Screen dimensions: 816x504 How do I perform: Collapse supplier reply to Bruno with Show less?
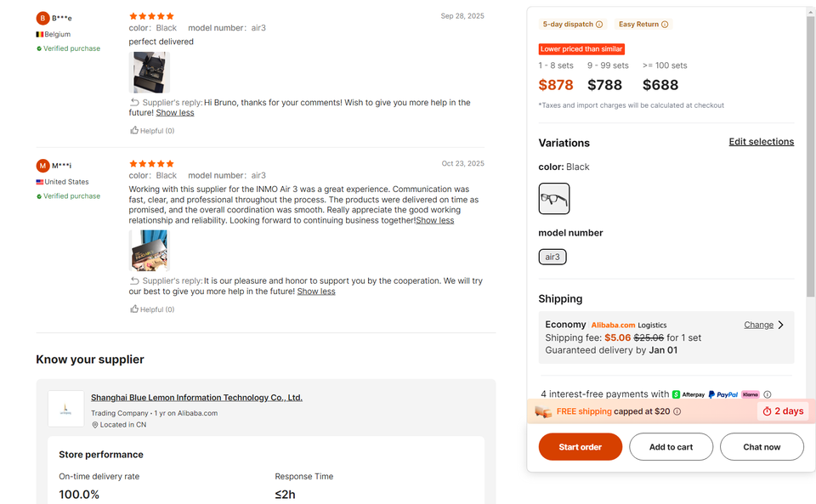pyautogui.click(x=175, y=113)
